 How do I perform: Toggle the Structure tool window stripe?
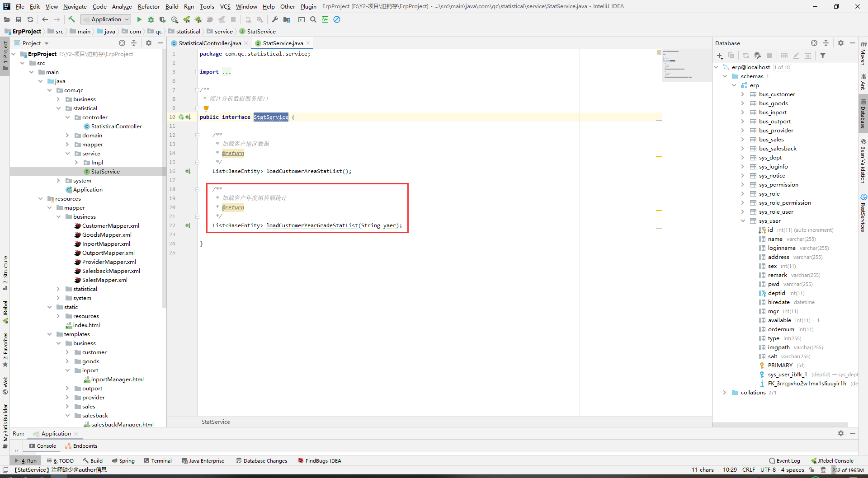(5, 273)
